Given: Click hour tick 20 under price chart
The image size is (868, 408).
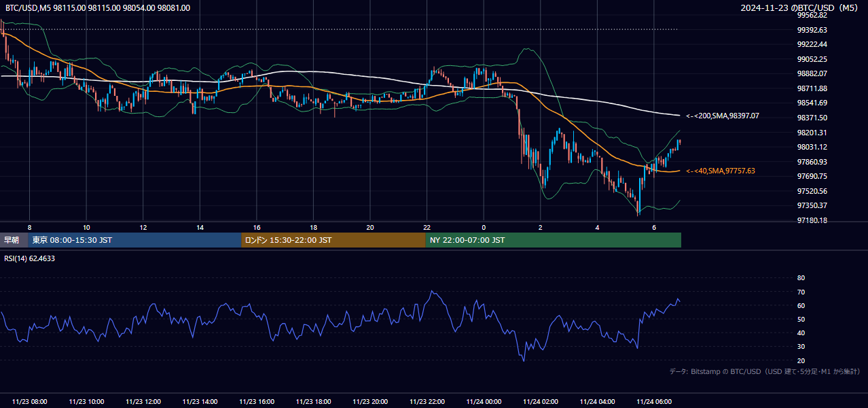Looking at the screenshot, I should [x=370, y=227].
